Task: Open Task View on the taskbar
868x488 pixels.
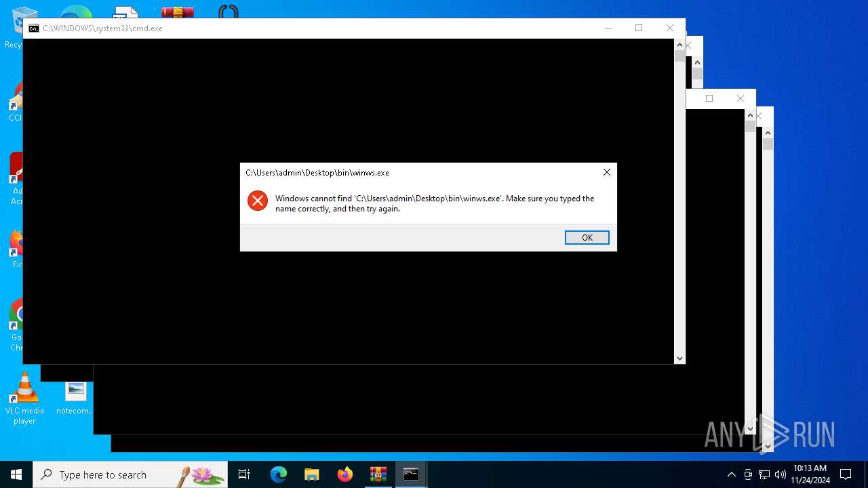Action: [244, 474]
